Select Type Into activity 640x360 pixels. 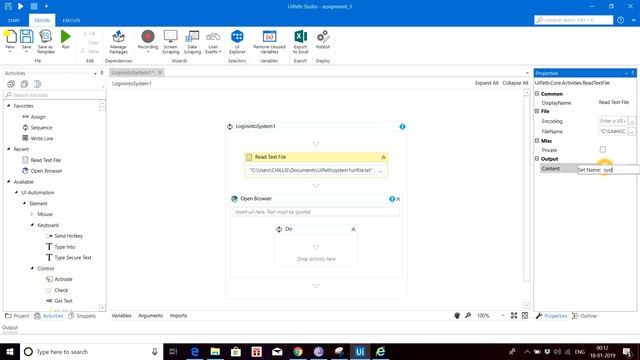click(x=60, y=247)
